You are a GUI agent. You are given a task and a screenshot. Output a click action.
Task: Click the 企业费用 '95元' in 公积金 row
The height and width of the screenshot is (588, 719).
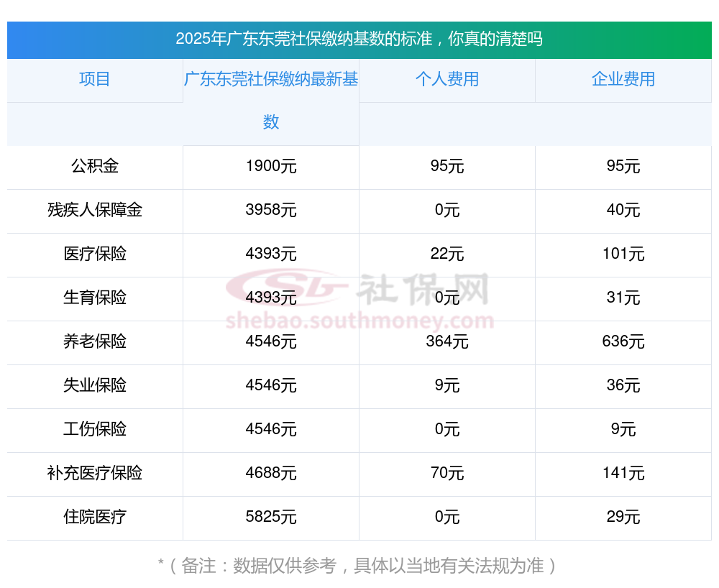pos(623,166)
